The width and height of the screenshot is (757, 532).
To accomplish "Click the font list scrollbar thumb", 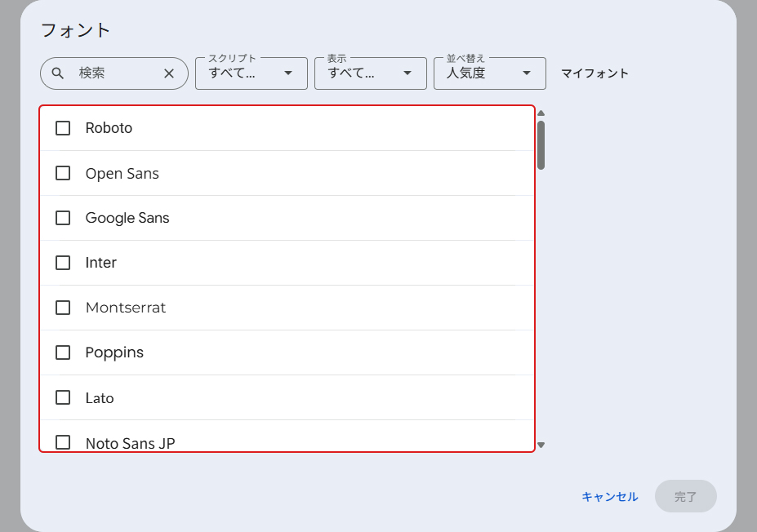I will 541,145.
